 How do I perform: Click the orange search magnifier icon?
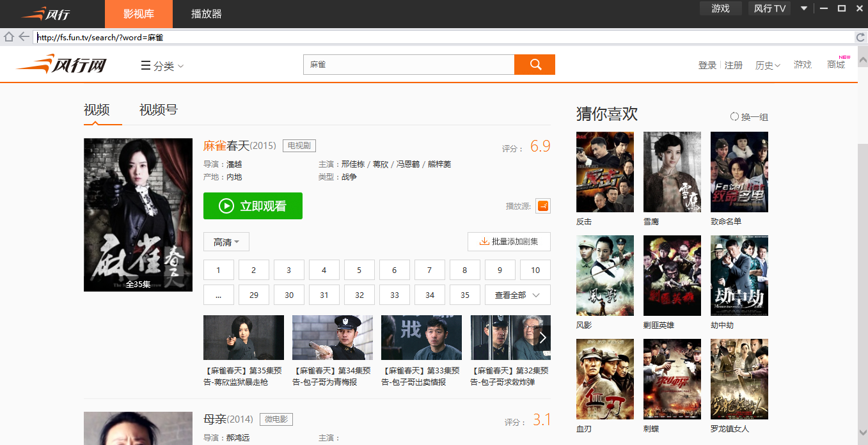[x=534, y=64]
